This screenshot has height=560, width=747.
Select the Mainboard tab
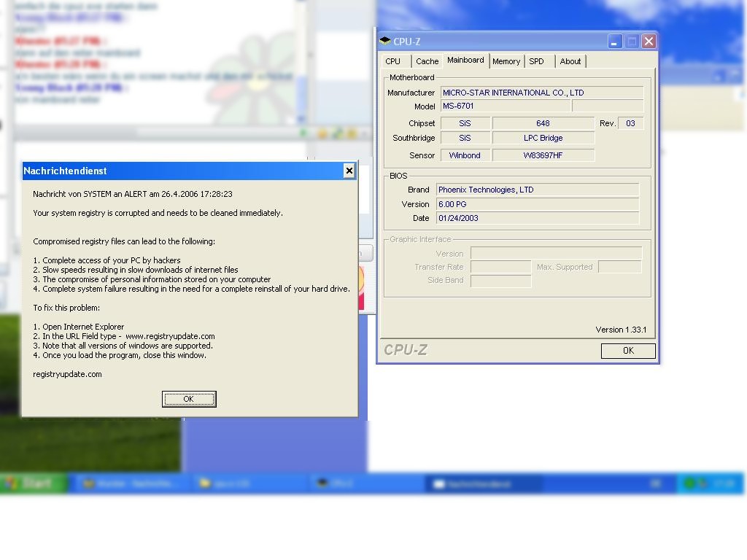(465, 61)
